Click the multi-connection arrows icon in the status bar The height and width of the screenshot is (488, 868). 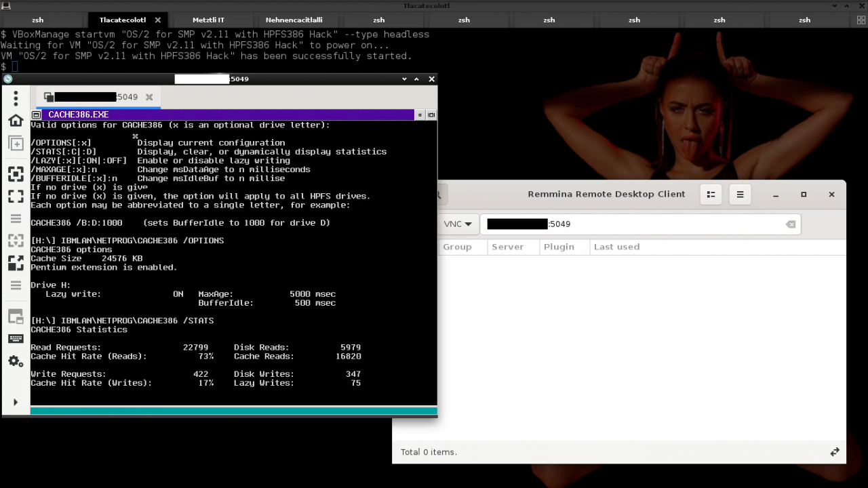(x=835, y=452)
